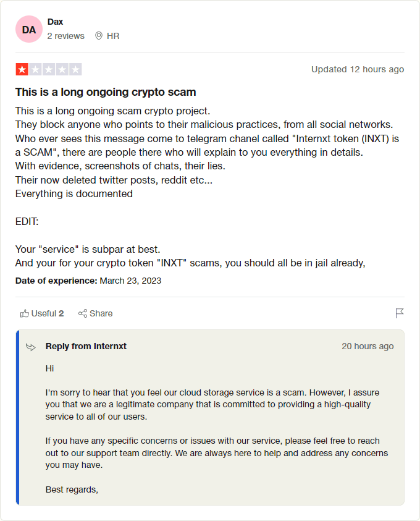Click the pink DA avatar
420x521 pixels.
(29, 29)
